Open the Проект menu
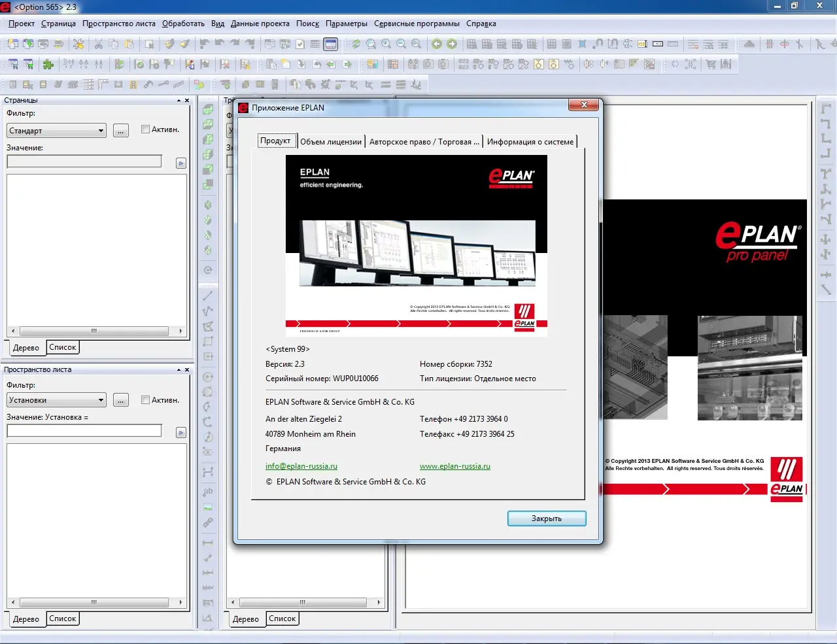Image resolution: width=837 pixels, height=644 pixels. click(22, 24)
